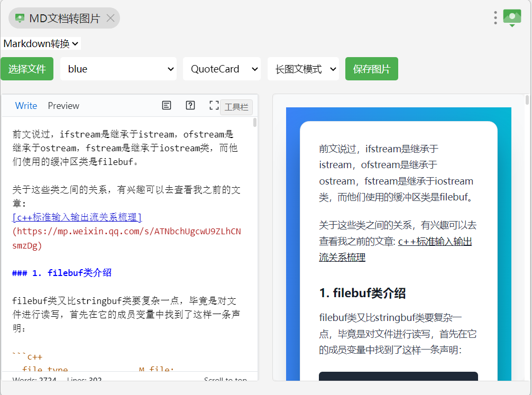The height and width of the screenshot is (395, 532).
Task: Open the QuoteCard template dropdown
Action: pos(222,69)
